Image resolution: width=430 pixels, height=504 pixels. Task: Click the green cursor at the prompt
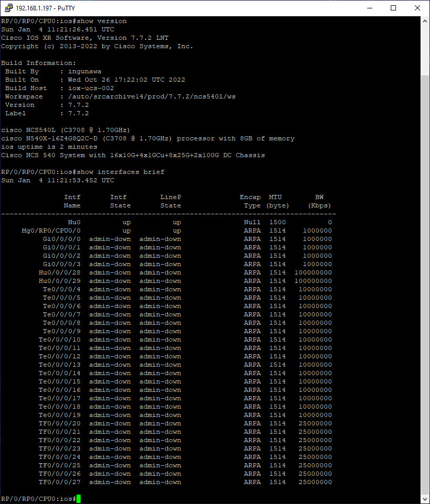point(79,499)
